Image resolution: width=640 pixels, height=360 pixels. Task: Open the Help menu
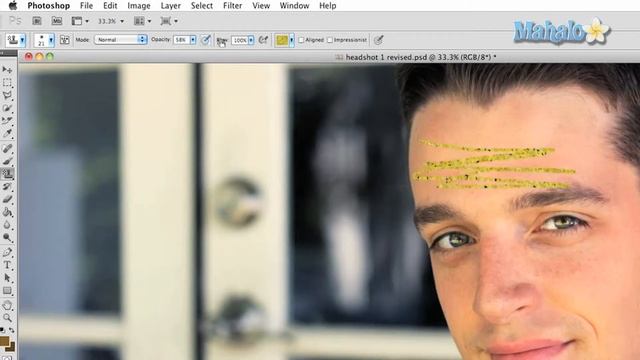point(327,6)
